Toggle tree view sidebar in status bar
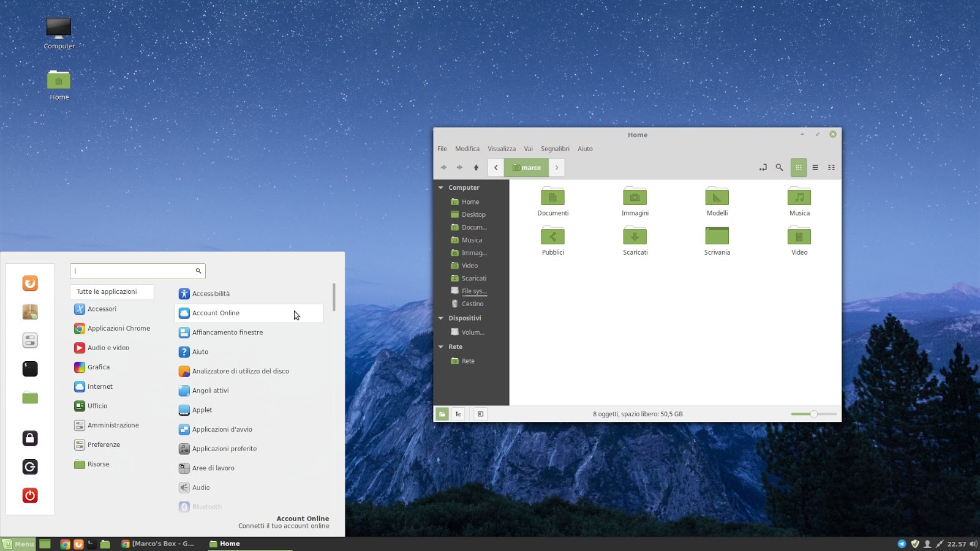980x551 pixels. coord(458,414)
